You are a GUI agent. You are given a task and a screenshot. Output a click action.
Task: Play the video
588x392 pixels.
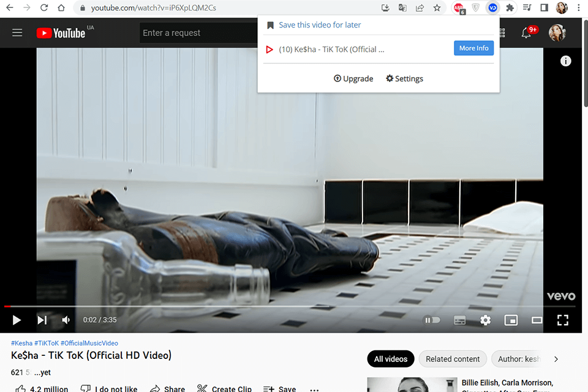[17, 320]
